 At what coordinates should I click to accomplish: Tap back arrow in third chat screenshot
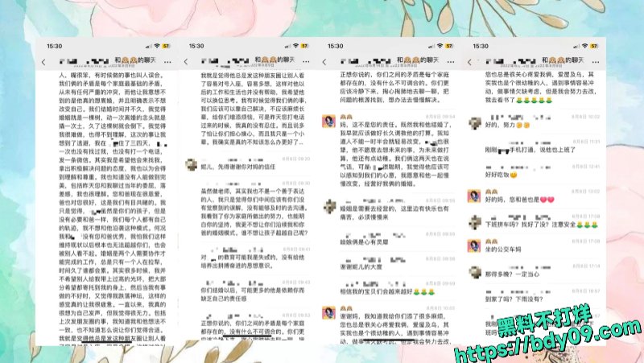[x=324, y=62]
